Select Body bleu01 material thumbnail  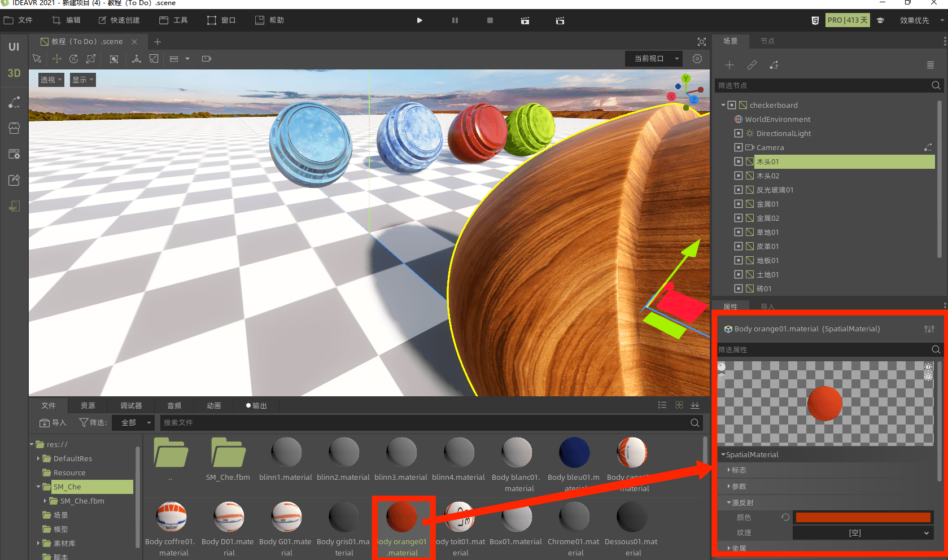tap(574, 452)
